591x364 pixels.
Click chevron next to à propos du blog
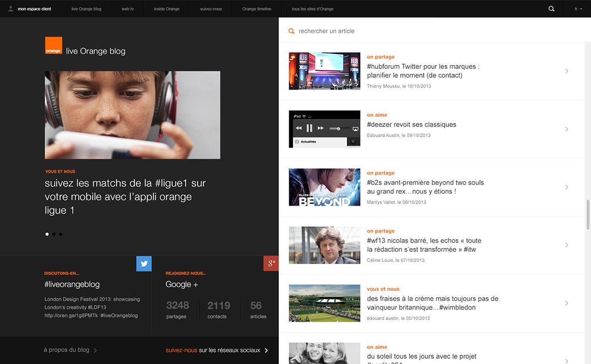[95, 351]
